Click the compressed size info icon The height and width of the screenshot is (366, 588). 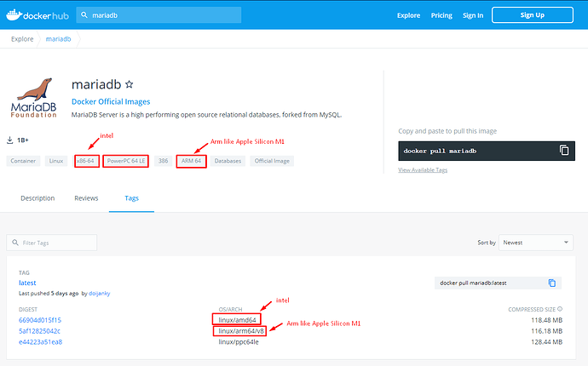pyautogui.click(x=560, y=309)
